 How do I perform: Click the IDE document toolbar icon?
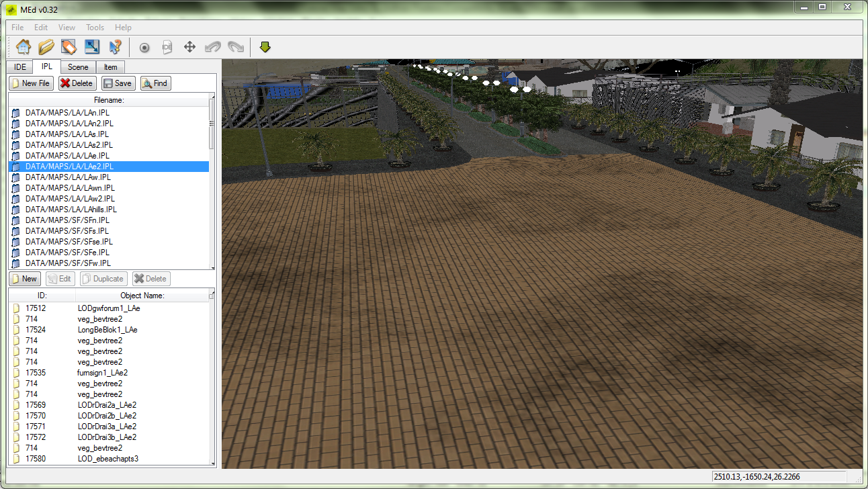[167, 47]
